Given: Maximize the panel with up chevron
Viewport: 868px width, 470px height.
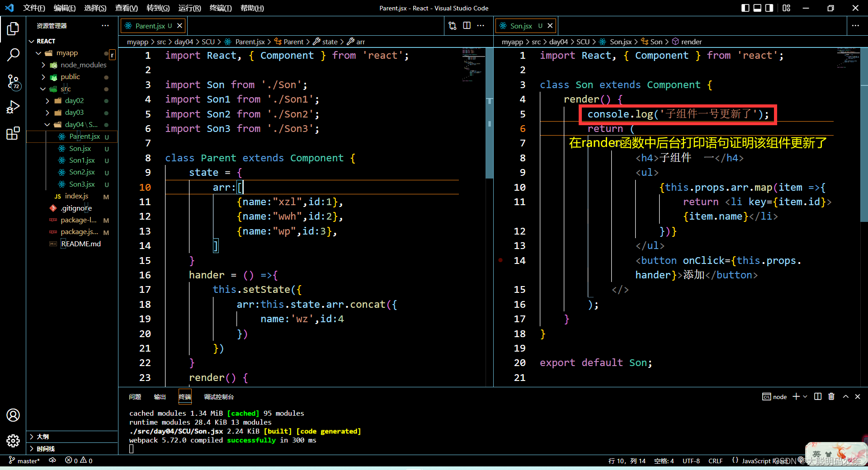Looking at the screenshot, I should pos(845,396).
